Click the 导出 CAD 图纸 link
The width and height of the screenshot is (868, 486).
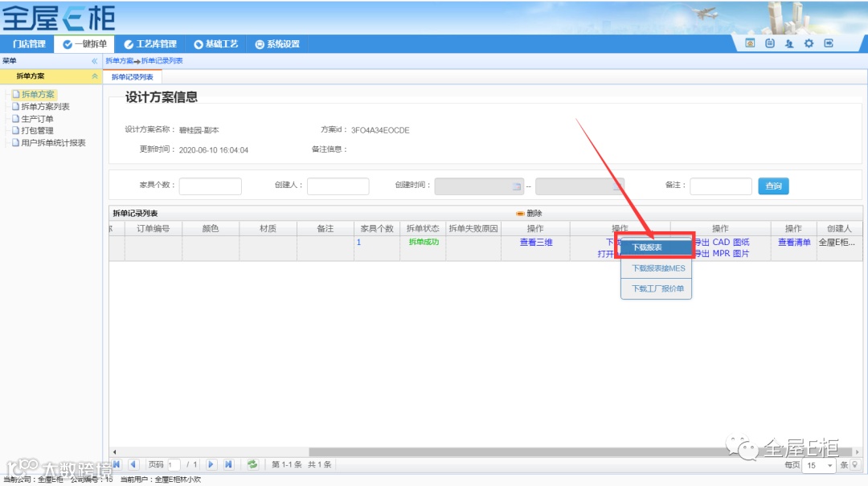(722, 242)
